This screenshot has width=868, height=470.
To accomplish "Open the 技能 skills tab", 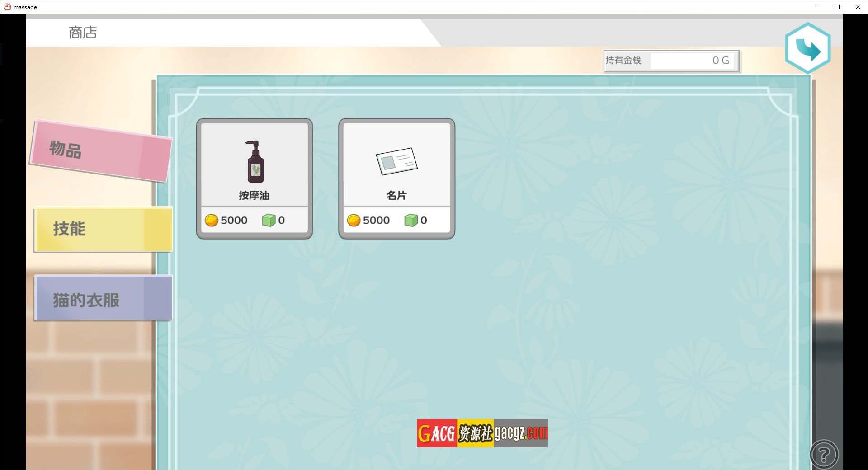I will click(x=103, y=229).
